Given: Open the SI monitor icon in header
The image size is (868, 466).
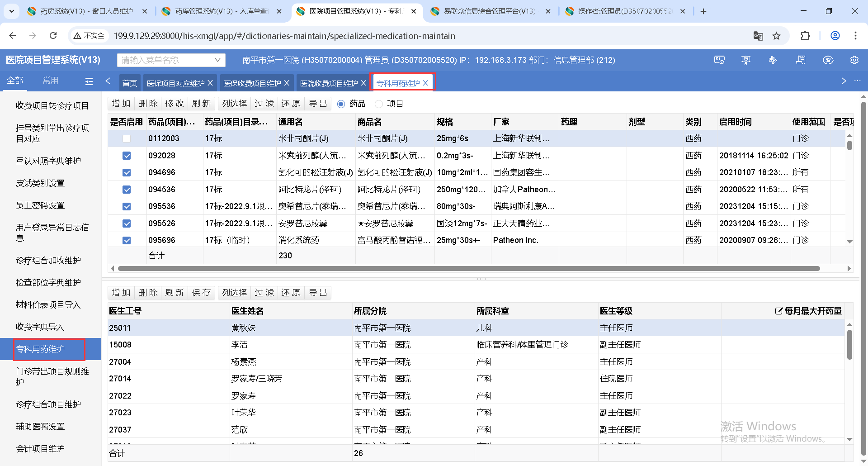Looking at the screenshot, I should tap(719, 60).
